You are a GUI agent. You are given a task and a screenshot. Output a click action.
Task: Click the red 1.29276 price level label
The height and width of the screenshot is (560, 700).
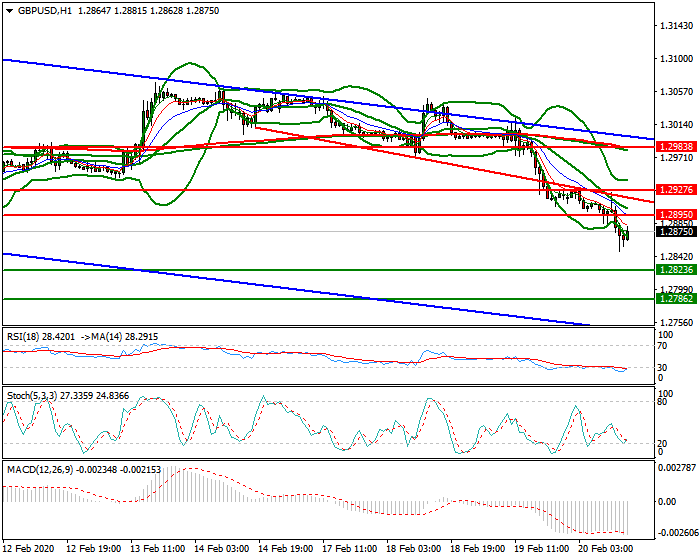click(677, 189)
